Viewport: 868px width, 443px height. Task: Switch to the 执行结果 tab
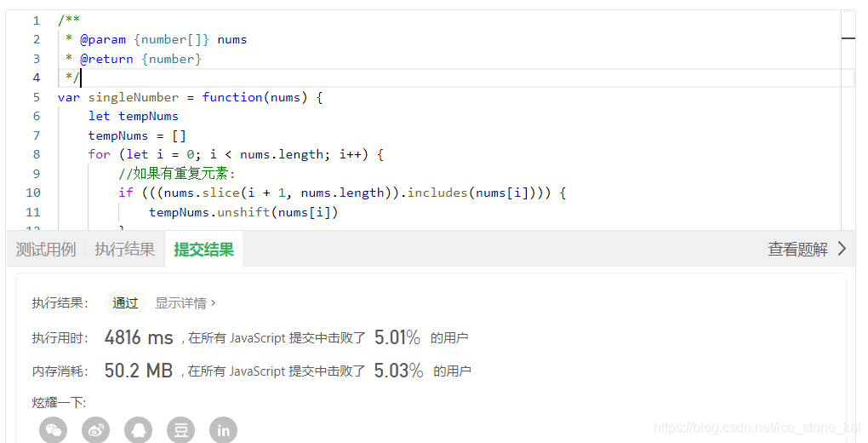124,249
